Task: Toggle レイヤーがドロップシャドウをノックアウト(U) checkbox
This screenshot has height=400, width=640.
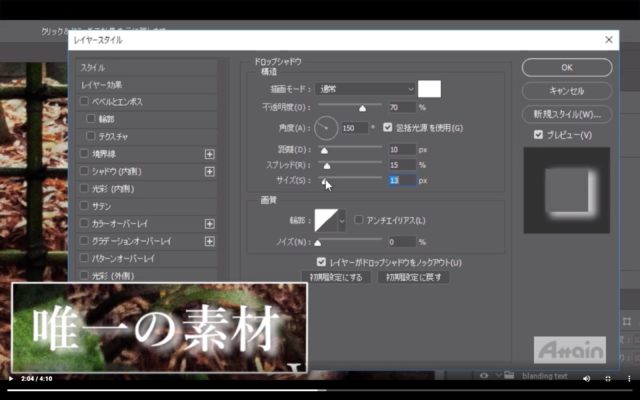Action: (321, 262)
